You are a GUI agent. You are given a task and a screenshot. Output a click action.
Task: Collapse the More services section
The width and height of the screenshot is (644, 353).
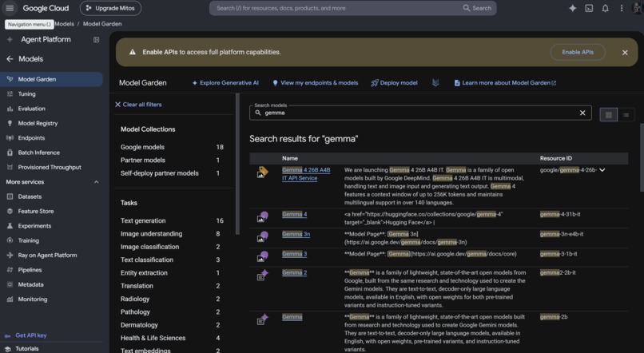point(96,182)
